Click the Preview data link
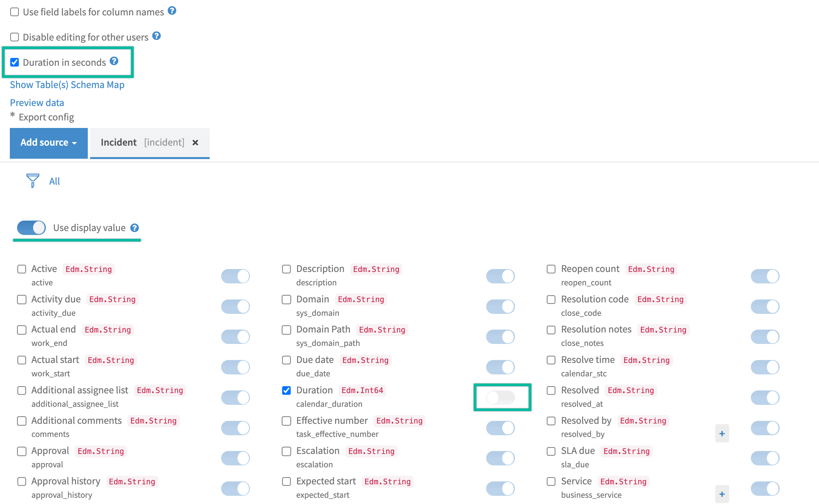 click(37, 103)
